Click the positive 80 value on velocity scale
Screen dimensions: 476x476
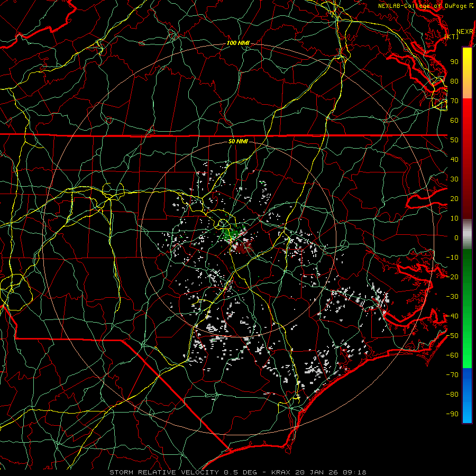454,81
